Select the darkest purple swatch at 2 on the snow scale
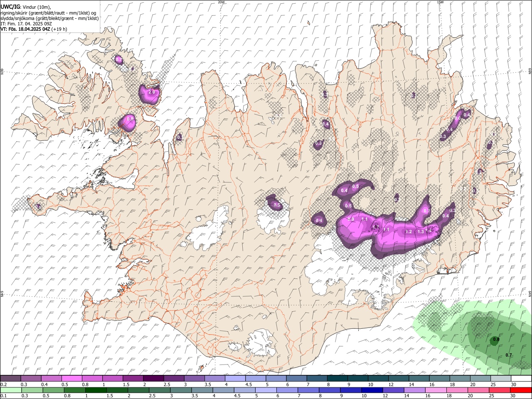This screenshot has height=399, width=532. click(153, 379)
